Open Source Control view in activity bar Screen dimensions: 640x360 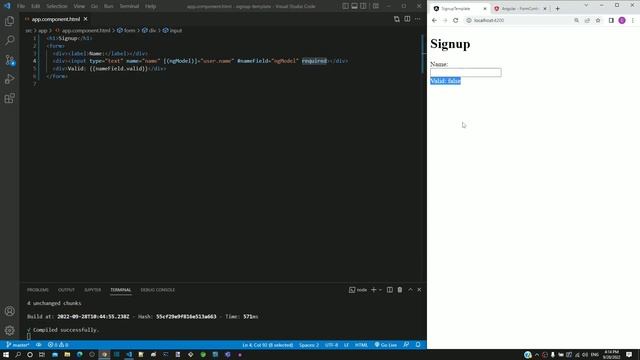(x=9, y=60)
